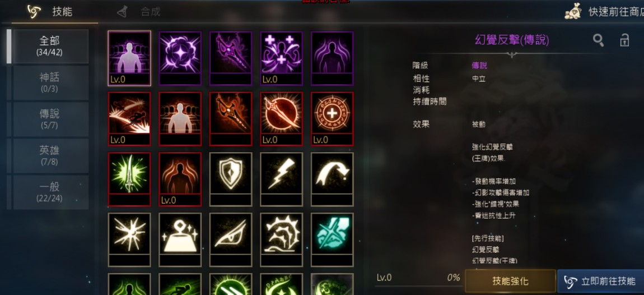Viewport: 644px width, 295px height.
Task: Click the purple three-figures healing skill icon
Action: tap(281, 58)
